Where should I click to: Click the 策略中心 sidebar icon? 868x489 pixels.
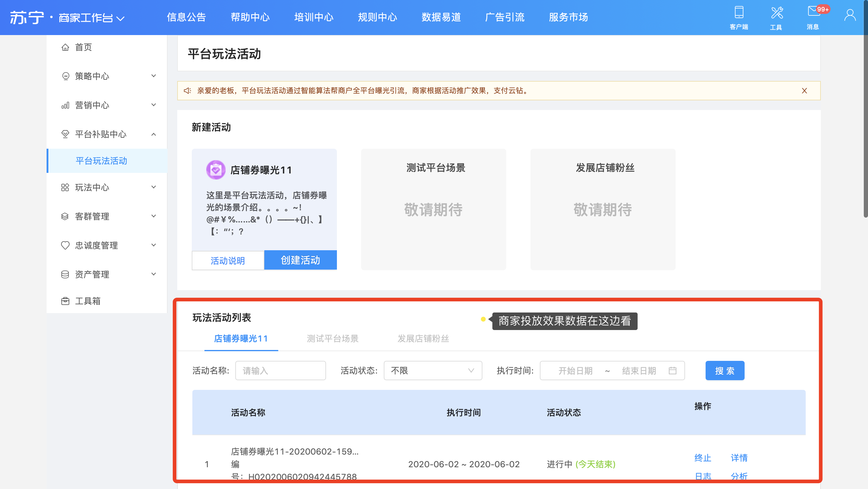(65, 76)
